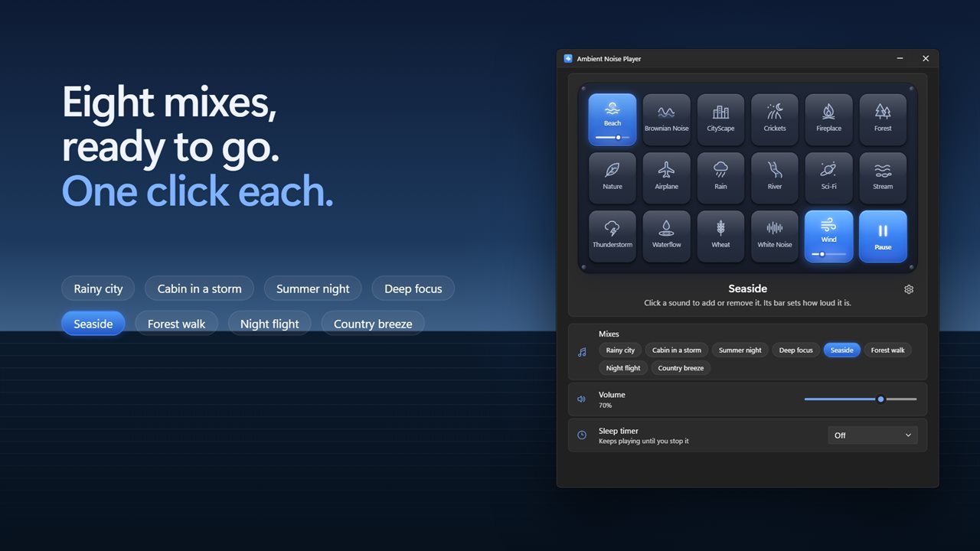The image size is (980, 551).
Task: Click the large Rainy city promo pill
Action: pos(98,289)
